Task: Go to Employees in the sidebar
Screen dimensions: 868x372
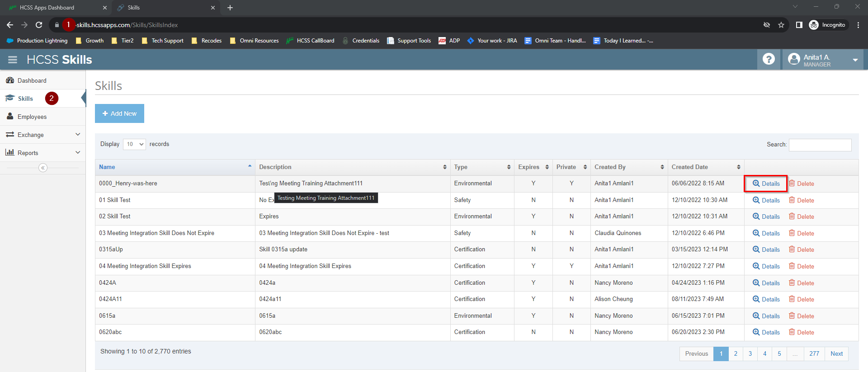Action: click(x=32, y=117)
